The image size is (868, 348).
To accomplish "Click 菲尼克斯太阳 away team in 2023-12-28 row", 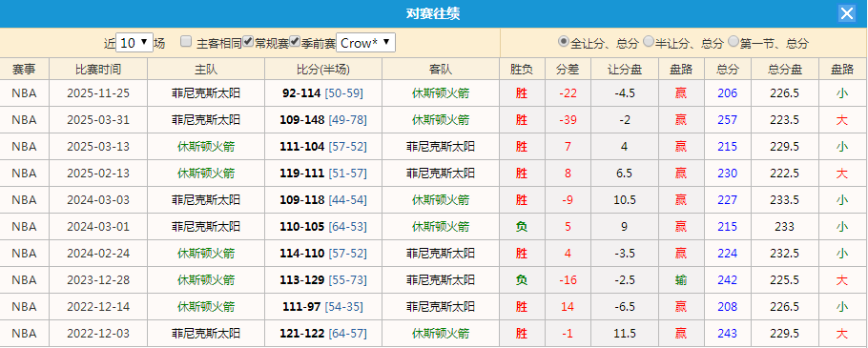I will tap(441, 279).
